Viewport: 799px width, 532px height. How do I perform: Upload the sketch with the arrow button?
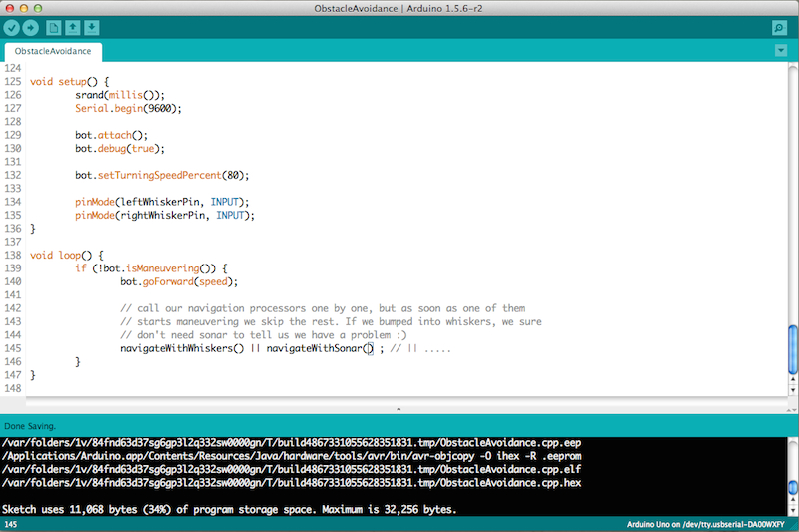[x=31, y=27]
